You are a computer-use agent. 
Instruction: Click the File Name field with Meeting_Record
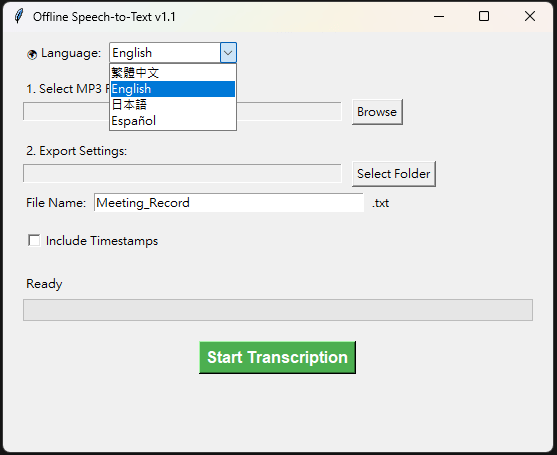point(229,203)
